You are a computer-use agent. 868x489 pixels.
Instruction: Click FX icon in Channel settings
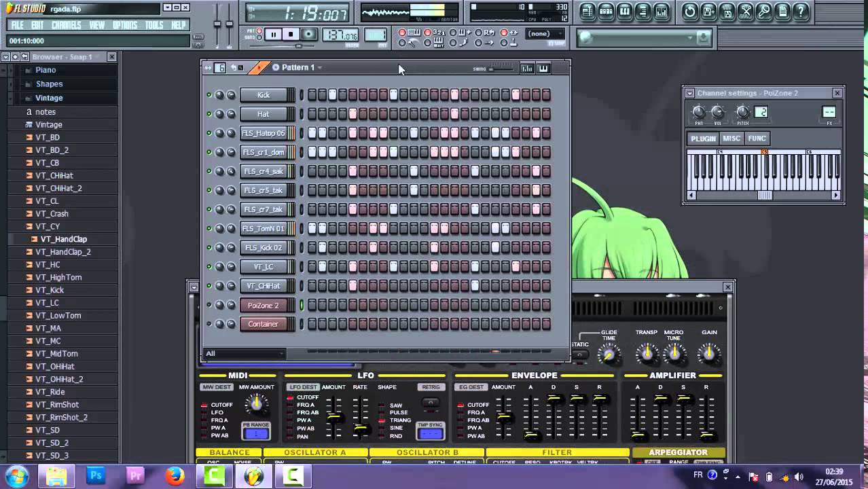click(x=829, y=113)
